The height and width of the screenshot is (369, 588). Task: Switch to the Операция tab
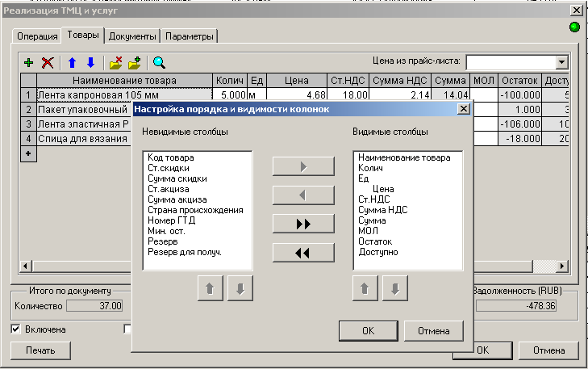pyautogui.click(x=37, y=36)
